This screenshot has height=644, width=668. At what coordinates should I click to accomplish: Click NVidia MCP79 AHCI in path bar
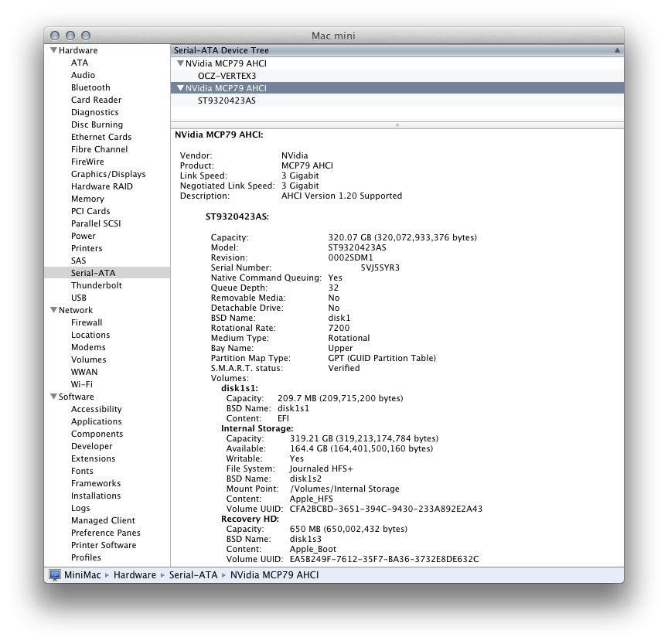tap(274, 575)
